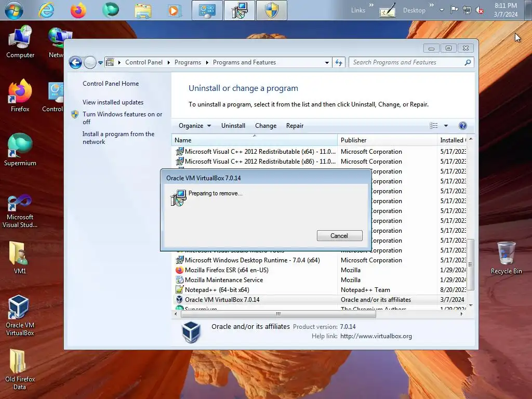Click the Action Center flag tray icon
The width and height of the screenshot is (532, 399).
point(454,10)
